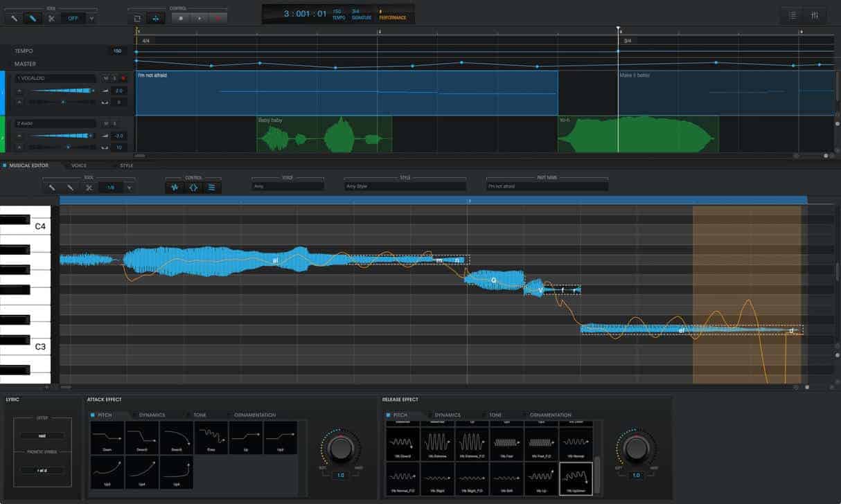
Task: Switch to the STYLE tab
Action: (126, 165)
